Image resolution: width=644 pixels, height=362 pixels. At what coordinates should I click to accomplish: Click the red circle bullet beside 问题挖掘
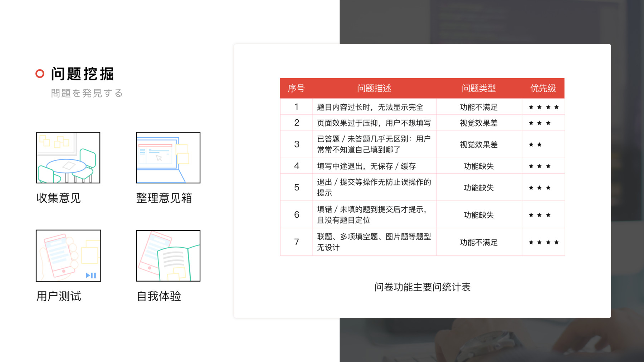point(40,74)
